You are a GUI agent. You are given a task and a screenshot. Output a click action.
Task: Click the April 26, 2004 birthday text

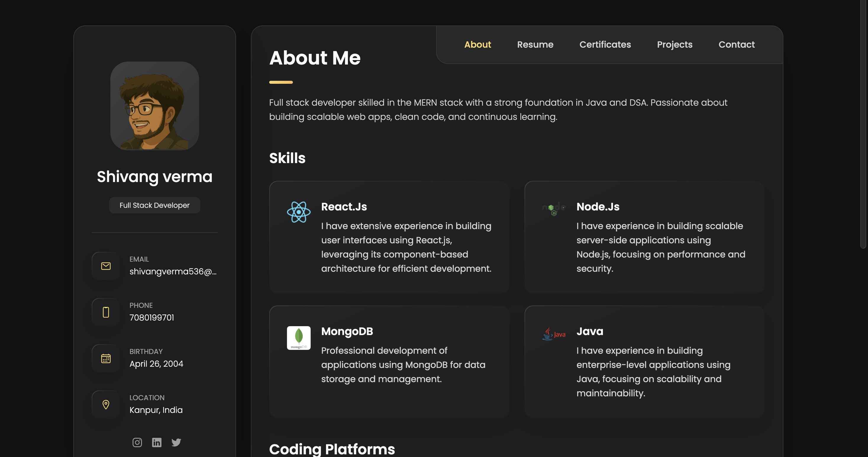click(x=156, y=364)
